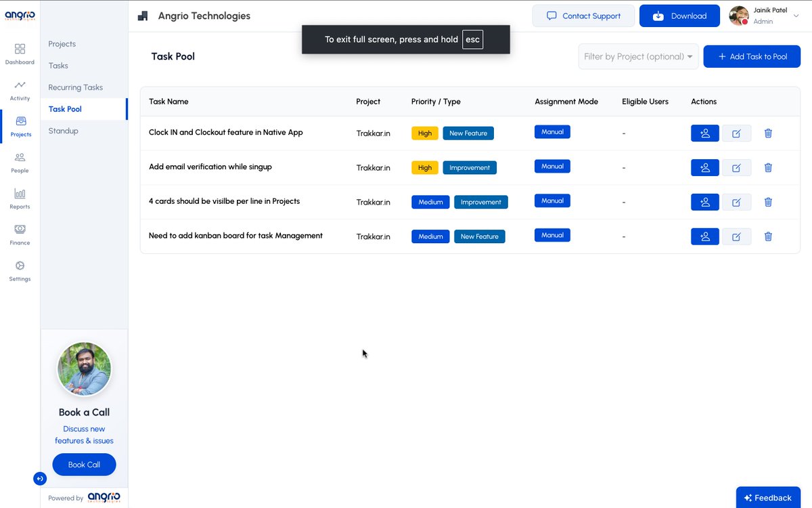The image size is (812, 508).
Task: Click the Assignment Mode column header
Action: (566, 102)
